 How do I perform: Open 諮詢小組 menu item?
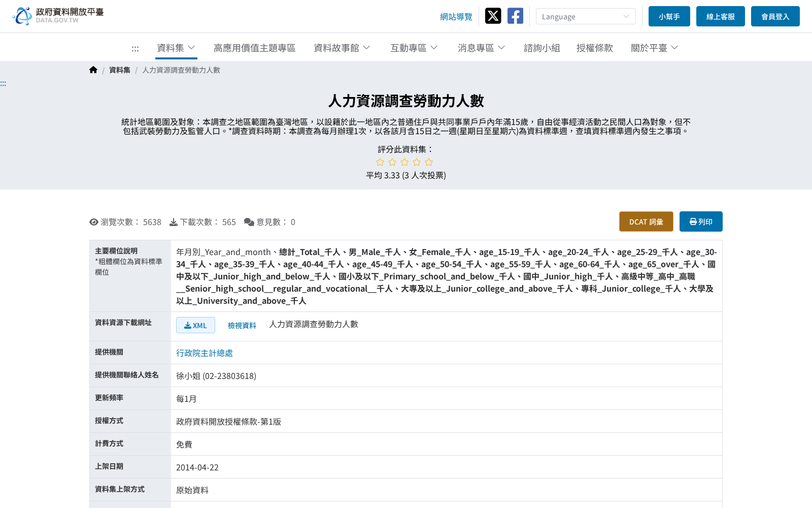click(x=542, y=48)
